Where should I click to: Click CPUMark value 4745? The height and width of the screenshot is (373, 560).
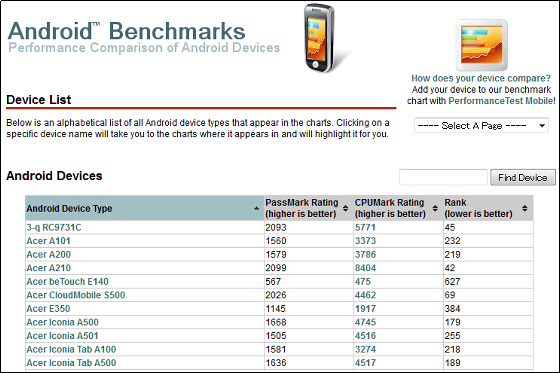coord(365,322)
